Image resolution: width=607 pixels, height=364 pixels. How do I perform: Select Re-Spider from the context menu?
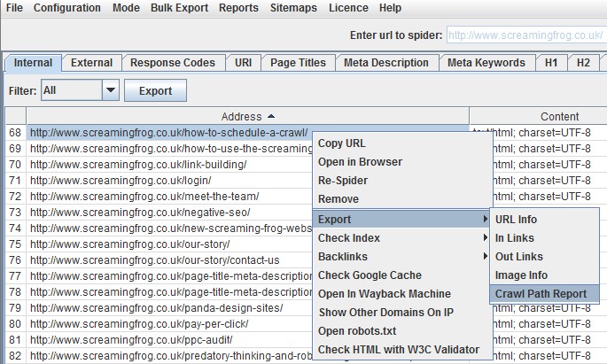point(343,181)
